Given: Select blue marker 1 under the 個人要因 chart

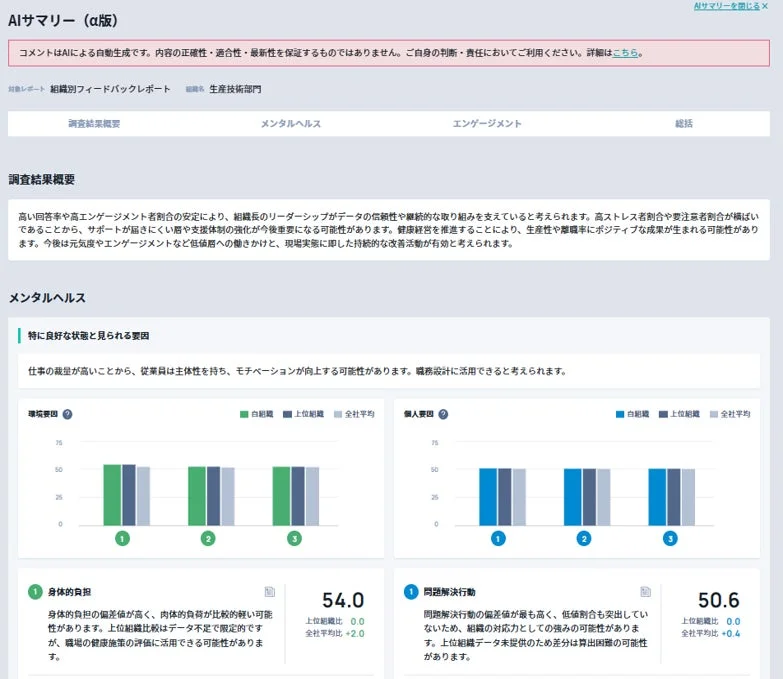Looking at the screenshot, I should click(498, 539).
